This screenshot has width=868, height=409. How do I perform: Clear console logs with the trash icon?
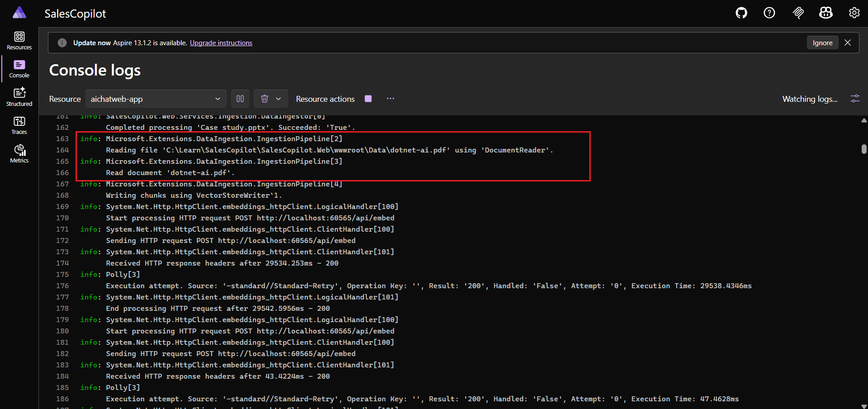coord(265,99)
